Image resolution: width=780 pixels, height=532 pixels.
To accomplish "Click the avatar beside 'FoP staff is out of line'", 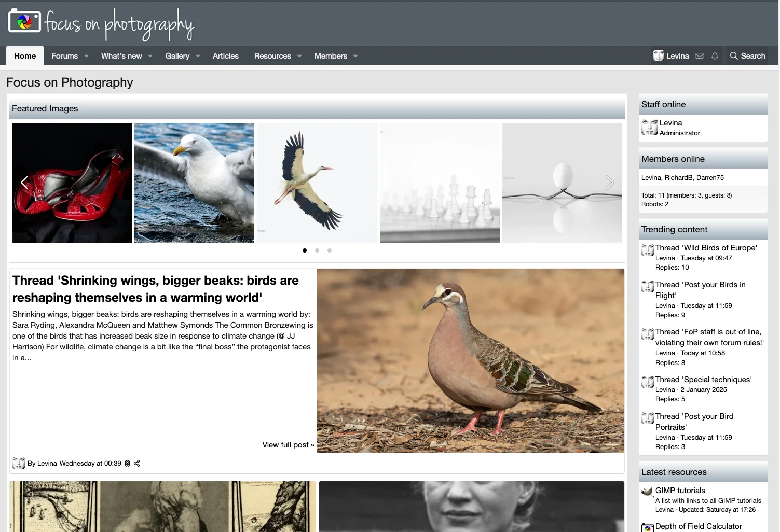I will tap(648, 334).
